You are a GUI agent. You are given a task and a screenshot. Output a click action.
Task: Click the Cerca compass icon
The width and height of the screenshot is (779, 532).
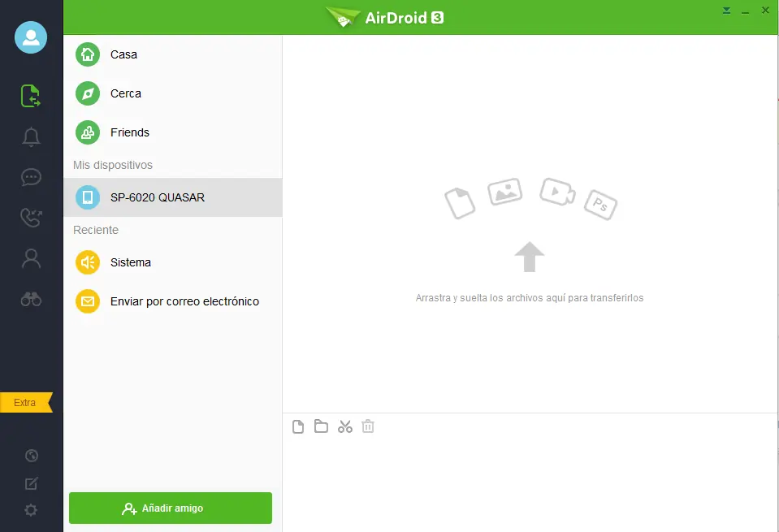click(x=88, y=93)
